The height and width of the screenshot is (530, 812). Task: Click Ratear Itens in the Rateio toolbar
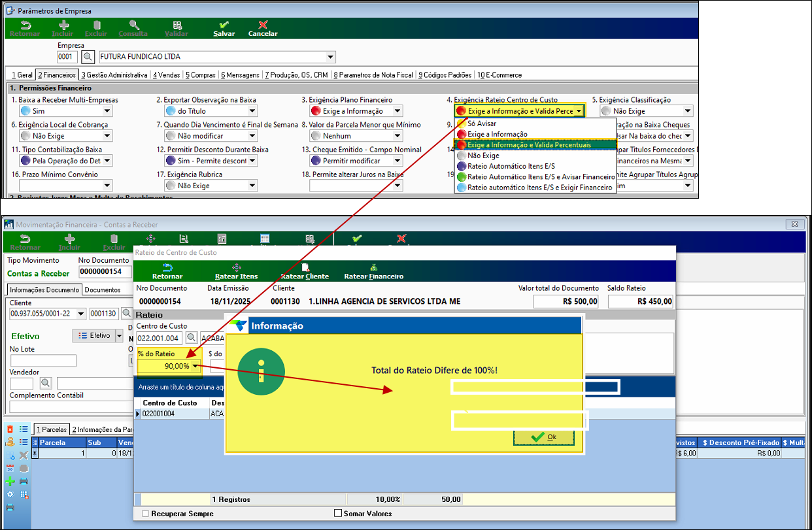coord(236,271)
